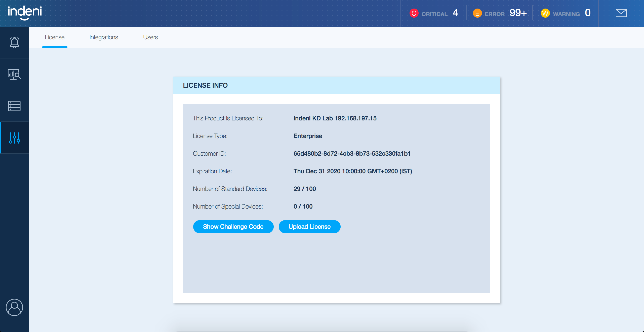Switch to the License tab
This screenshot has width=644, height=332.
point(55,37)
